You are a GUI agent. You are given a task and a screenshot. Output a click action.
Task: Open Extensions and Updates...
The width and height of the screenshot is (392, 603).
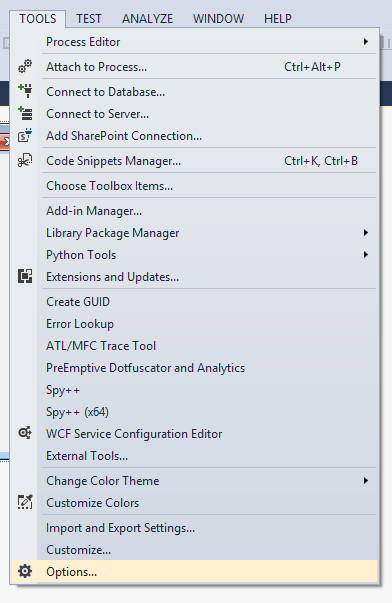[194, 277]
